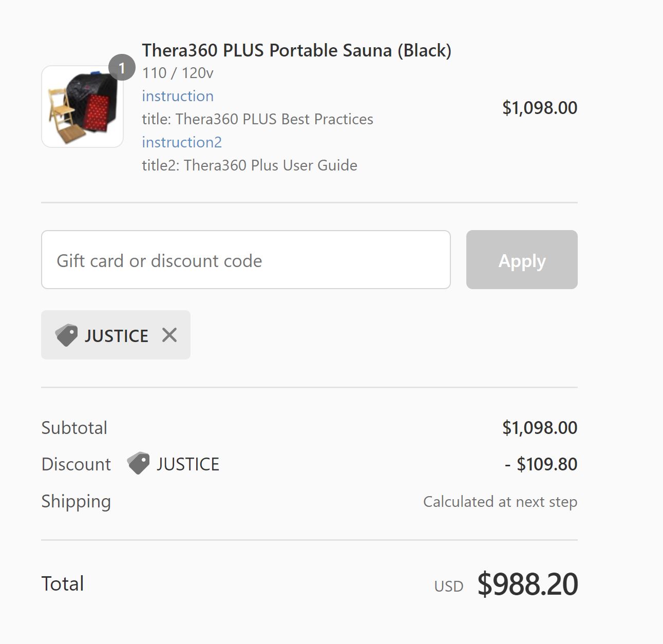Open the Thera360 sauna product thumbnail
The width and height of the screenshot is (663, 644).
tap(82, 106)
